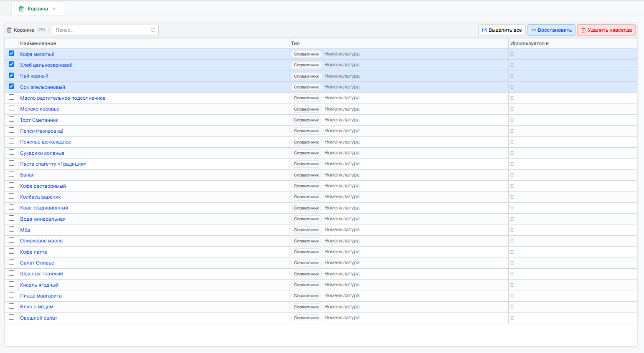Uncheck the Кофе молотый checkbox
Screen dimensions: 644x353
[12, 53]
